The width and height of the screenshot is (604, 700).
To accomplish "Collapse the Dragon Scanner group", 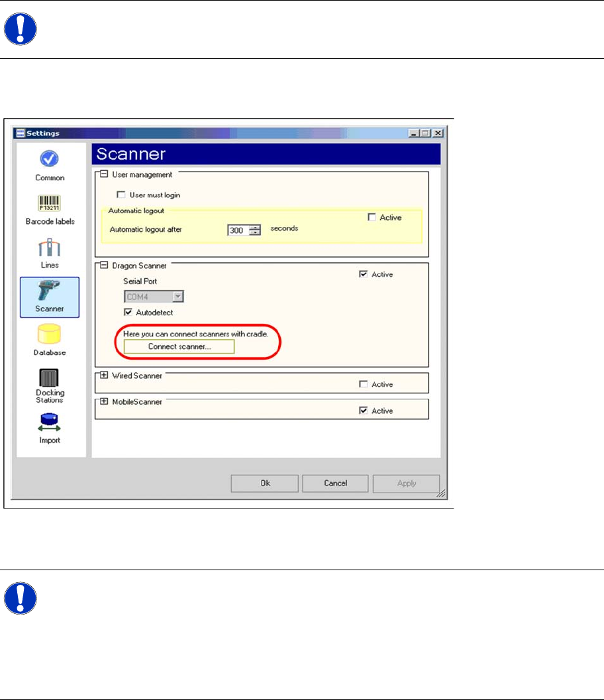I will (104, 265).
